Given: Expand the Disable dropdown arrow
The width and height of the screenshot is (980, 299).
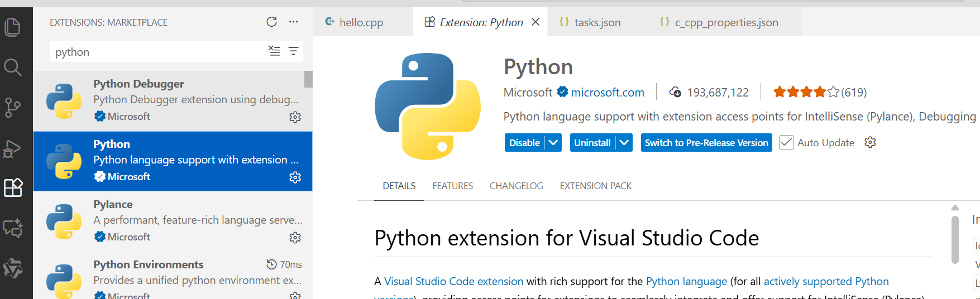Looking at the screenshot, I should point(553,143).
